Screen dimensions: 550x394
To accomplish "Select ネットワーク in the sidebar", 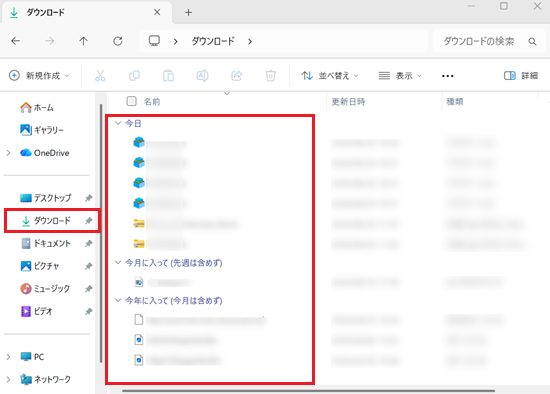I will click(x=45, y=379).
